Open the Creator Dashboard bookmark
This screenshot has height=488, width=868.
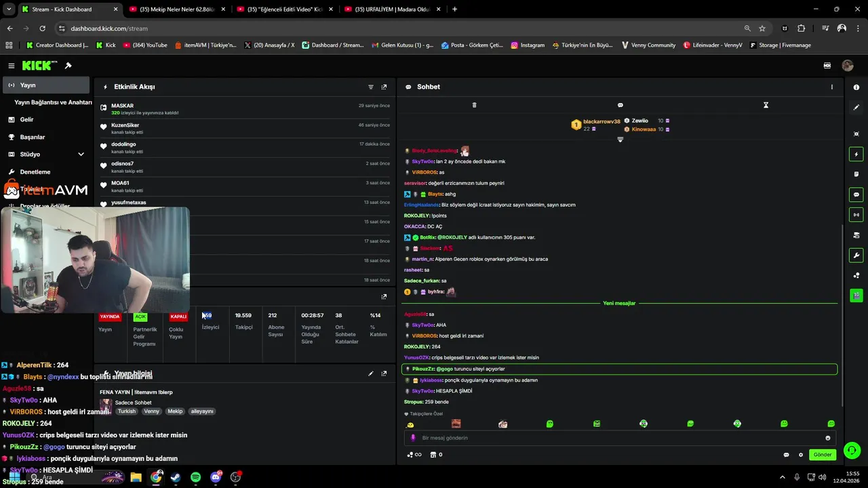tap(57, 45)
